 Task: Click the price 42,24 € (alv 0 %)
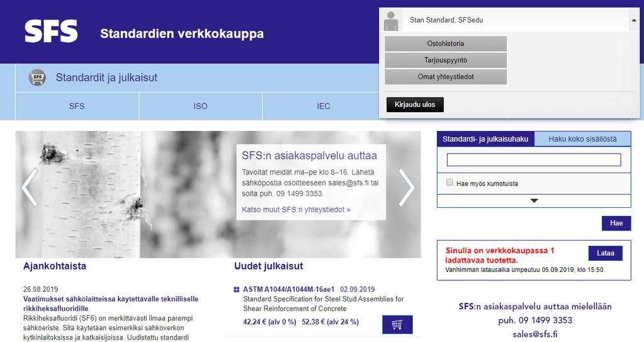click(x=269, y=322)
